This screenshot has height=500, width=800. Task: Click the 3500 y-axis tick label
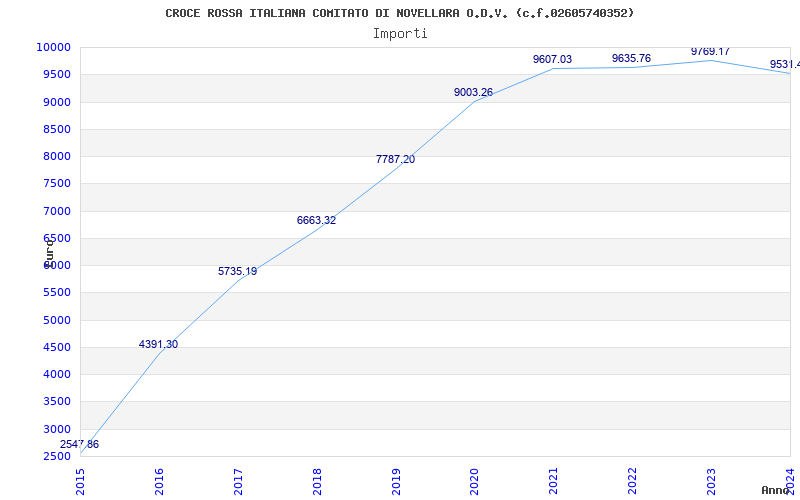57,402
